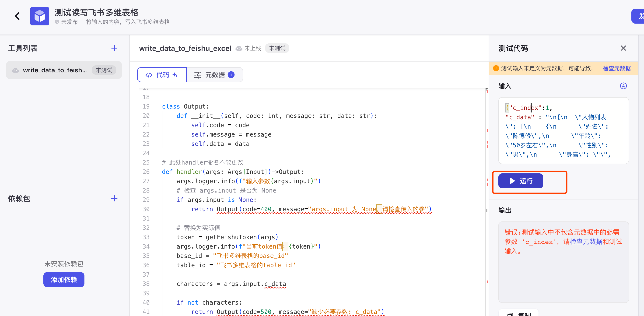Click the blue cube plugin logo
Image resolution: width=644 pixels, height=316 pixels.
[40, 16]
